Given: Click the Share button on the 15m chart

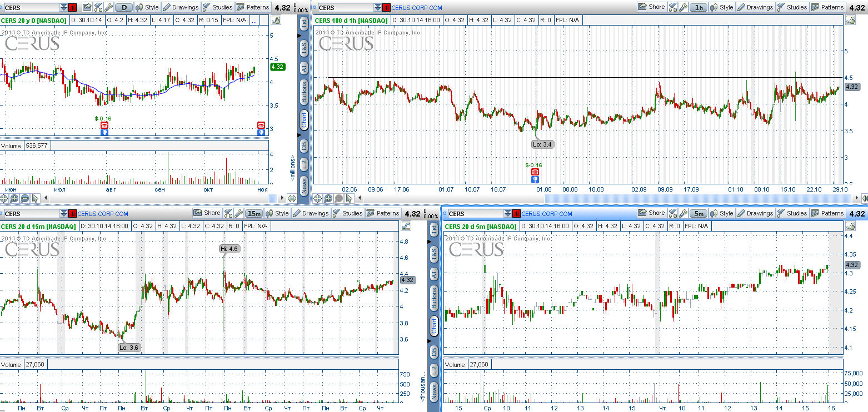Looking at the screenshot, I should click(x=207, y=213).
